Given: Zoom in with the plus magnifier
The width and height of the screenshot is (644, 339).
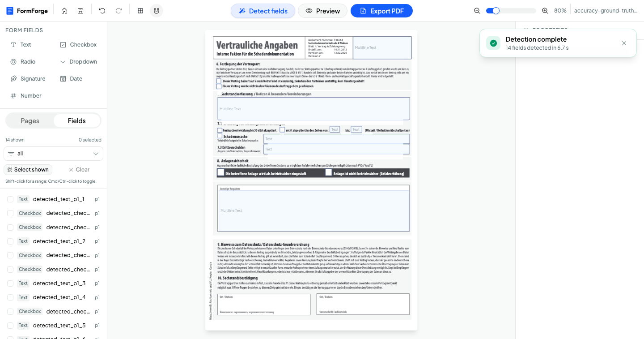Looking at the screenshot, I should pos(545,11).
